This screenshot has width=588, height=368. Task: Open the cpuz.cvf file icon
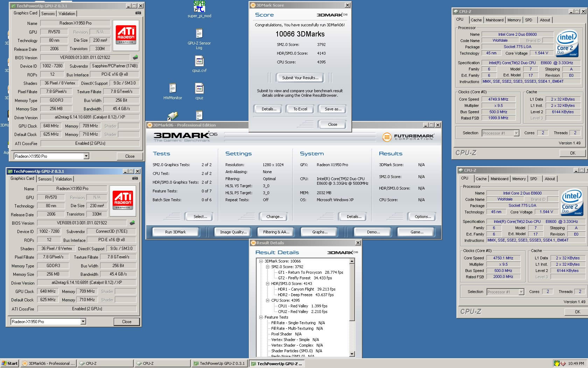pyautogui.click(x=199, y=64)
